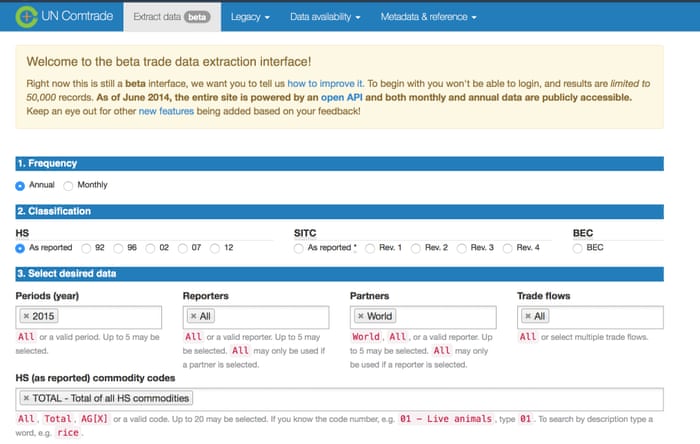This screenshot has width=700, height=444.
Task: Select the BEC classification
Action: pos(577,248)
